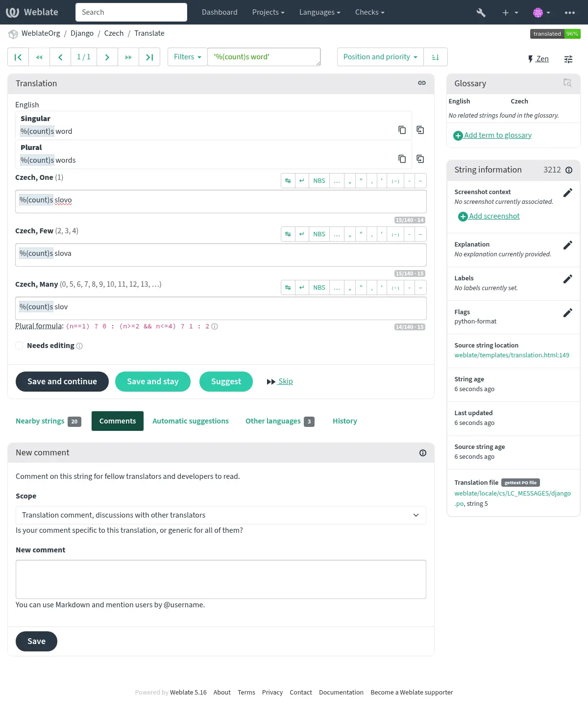Insert NBS in Czech Few field

point(319,234)
